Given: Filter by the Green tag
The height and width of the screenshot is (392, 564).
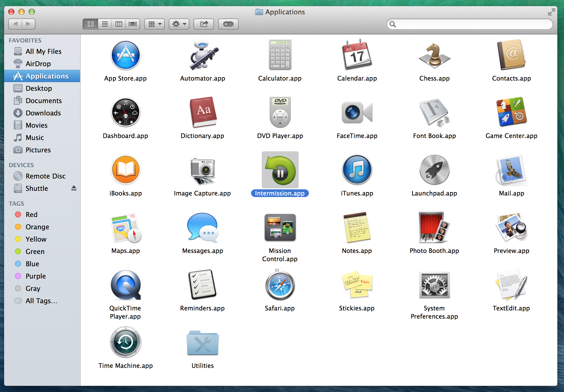Looking at the screenshot, I should coord(42,251).
